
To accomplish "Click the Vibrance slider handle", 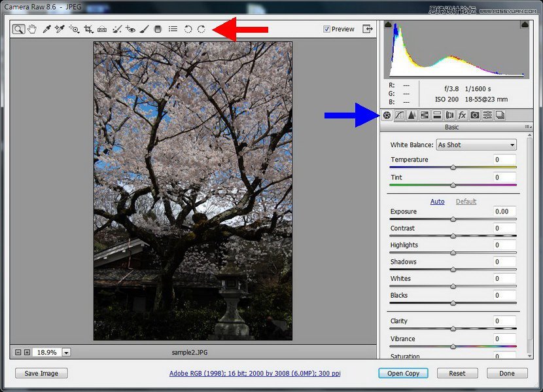I will [x=453, y=346].
